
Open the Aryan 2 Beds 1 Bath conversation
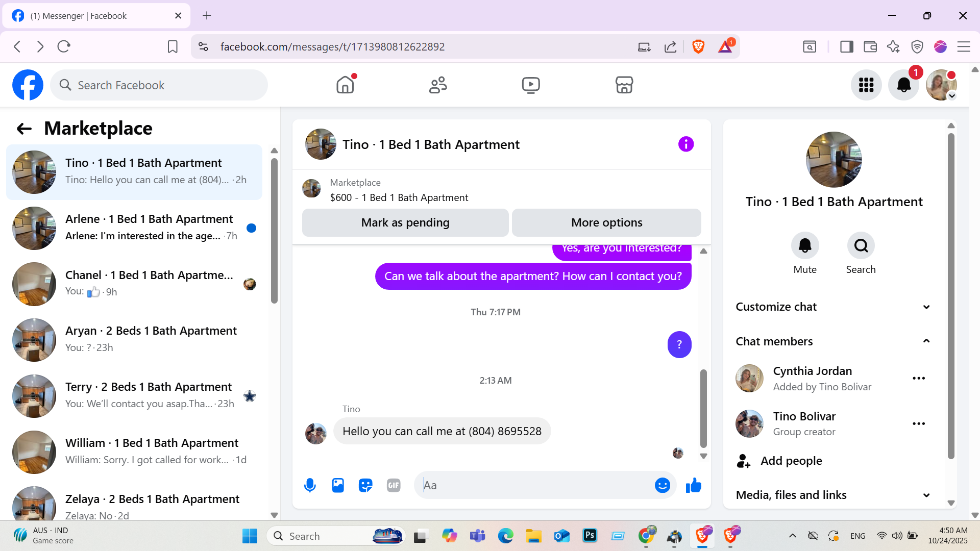[134, 340]
